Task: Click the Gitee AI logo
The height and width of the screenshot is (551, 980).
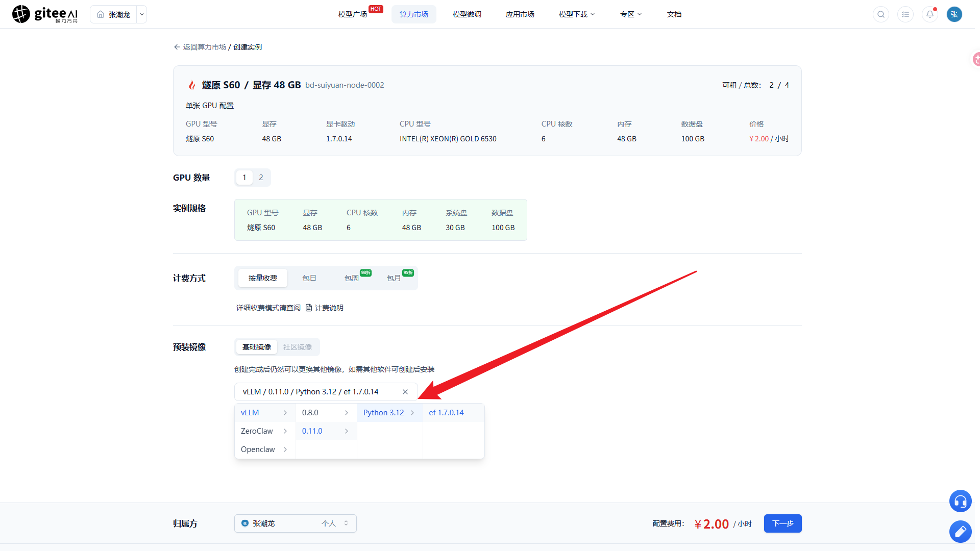Action: click(45, 14)
